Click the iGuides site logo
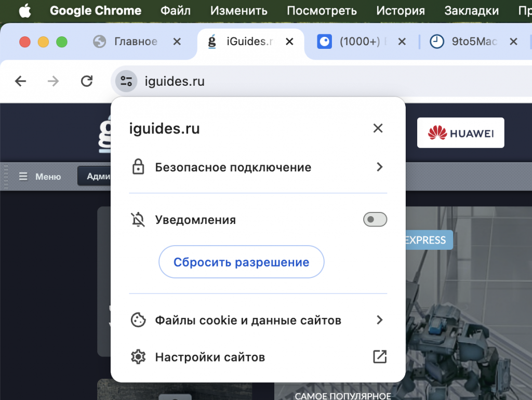 [104, 134]
